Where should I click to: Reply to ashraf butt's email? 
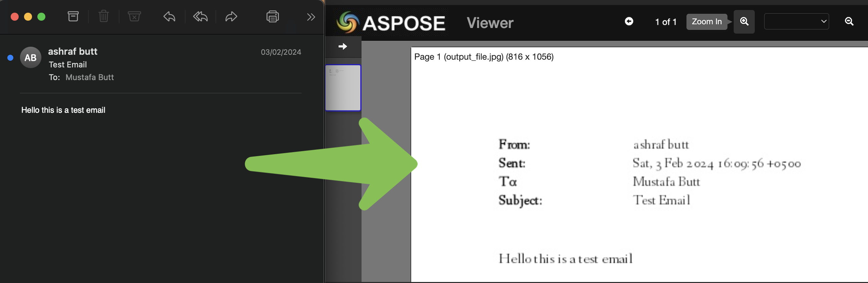click(169, 16)
